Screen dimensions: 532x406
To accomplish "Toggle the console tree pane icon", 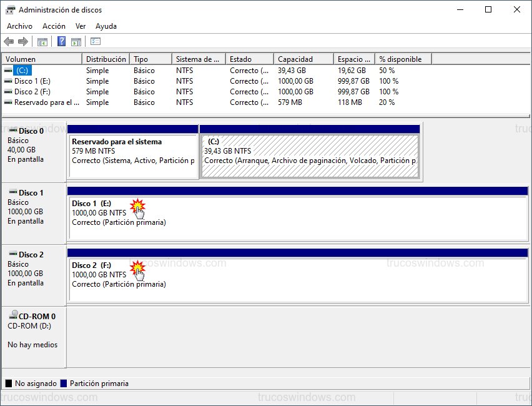I will coord(42,42).
